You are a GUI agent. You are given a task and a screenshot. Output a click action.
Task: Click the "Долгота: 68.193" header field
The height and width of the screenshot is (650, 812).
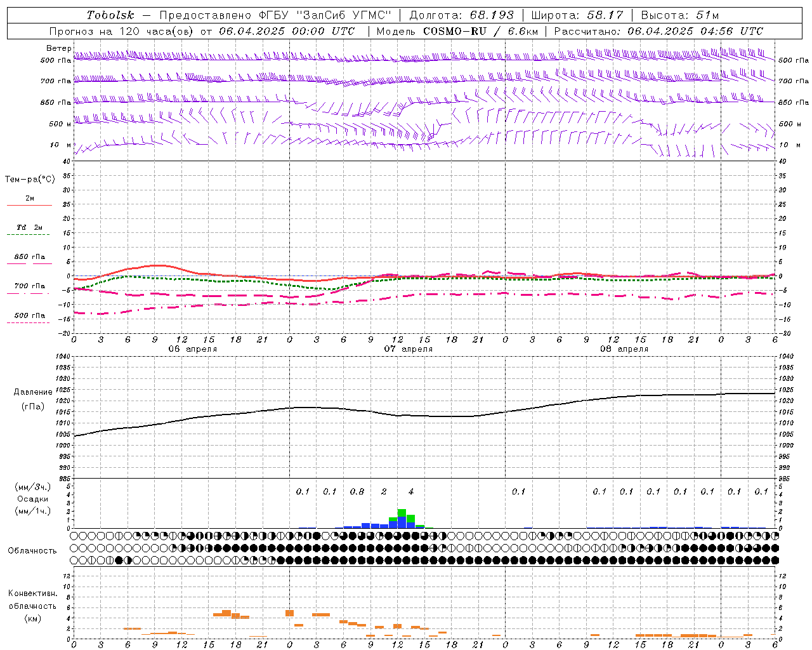click(x=462, y=15)
